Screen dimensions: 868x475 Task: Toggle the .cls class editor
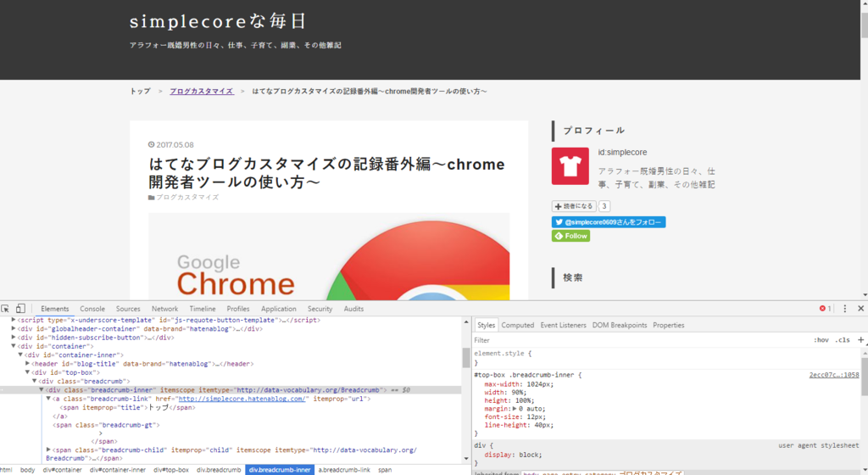coord(843,340)
